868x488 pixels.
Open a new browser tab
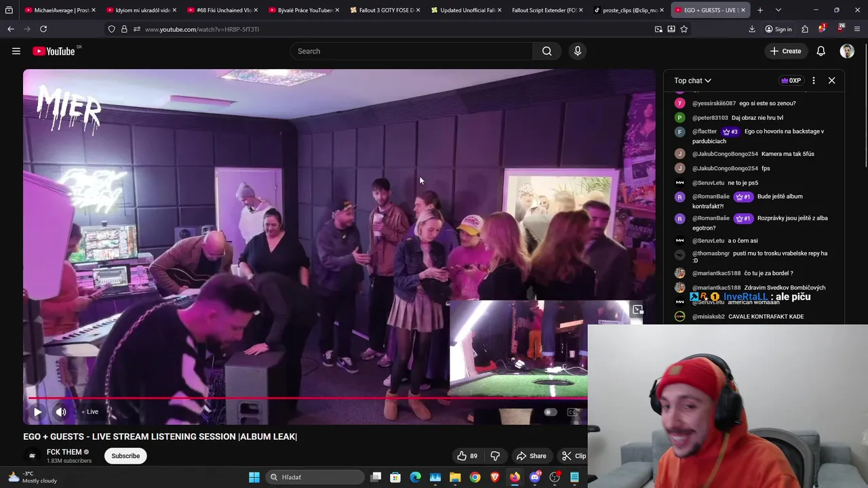[760, 10]
